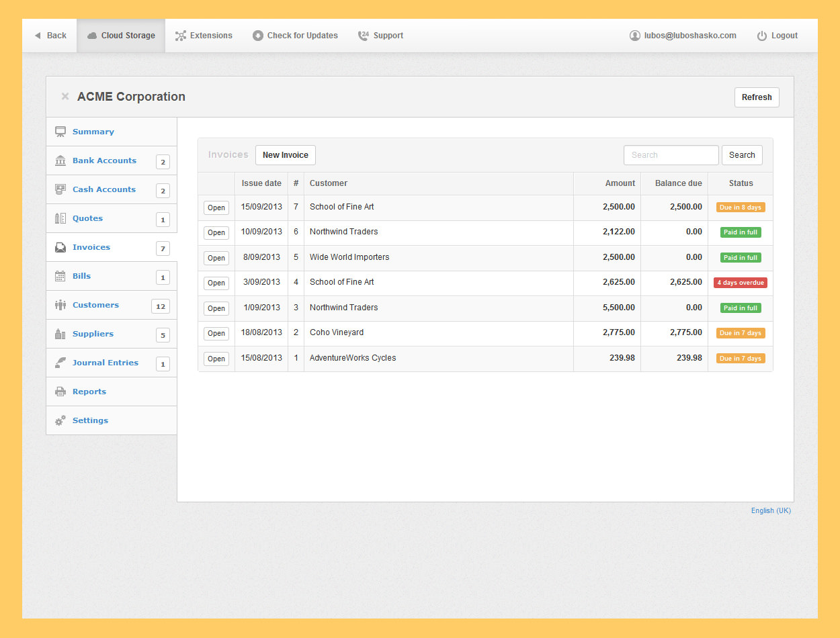The image size is (840, 638).
Task: Click the Issue date column header
Action: (x=261, y=183)
